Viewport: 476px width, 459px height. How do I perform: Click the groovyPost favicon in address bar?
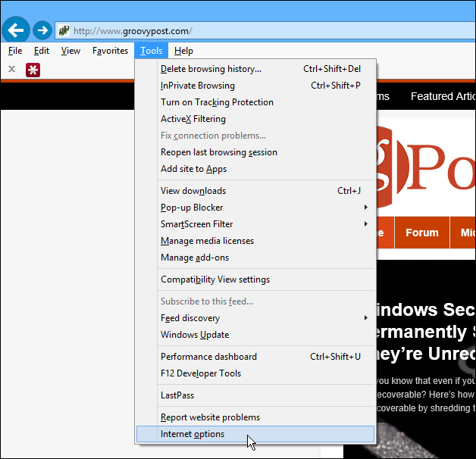[64, 30]
